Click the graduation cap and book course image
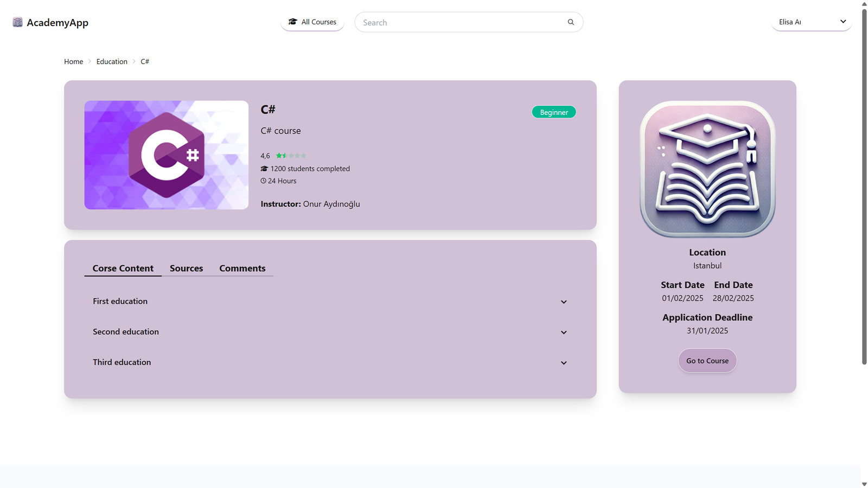The image size is (868, 488). tap(707, 169)
